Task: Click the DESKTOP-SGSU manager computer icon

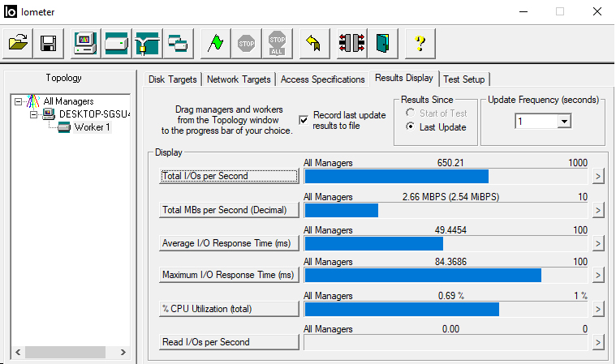Action: (x=49, y=114)
